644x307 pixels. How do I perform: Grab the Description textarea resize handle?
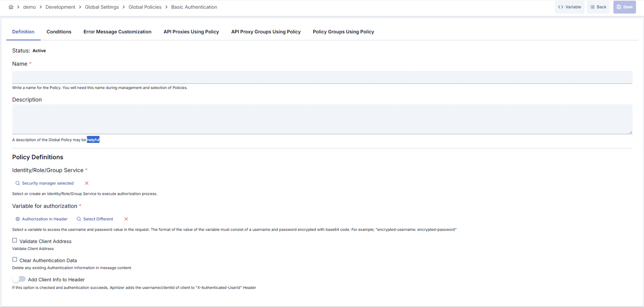630,132
